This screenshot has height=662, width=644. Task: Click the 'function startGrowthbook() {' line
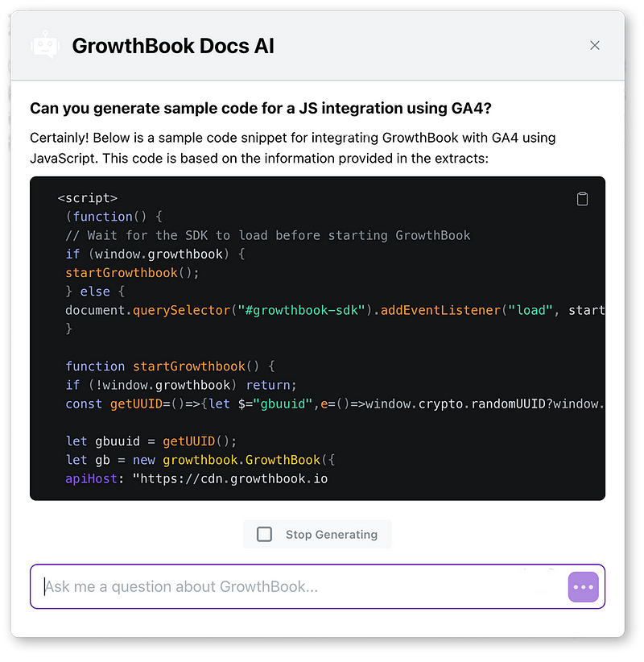point(171,366)
